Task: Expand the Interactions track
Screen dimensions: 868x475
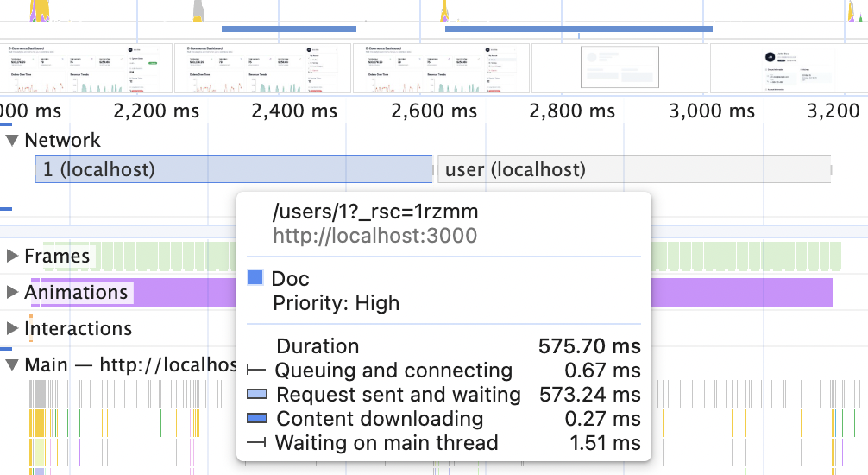Action: click(11, 328)
